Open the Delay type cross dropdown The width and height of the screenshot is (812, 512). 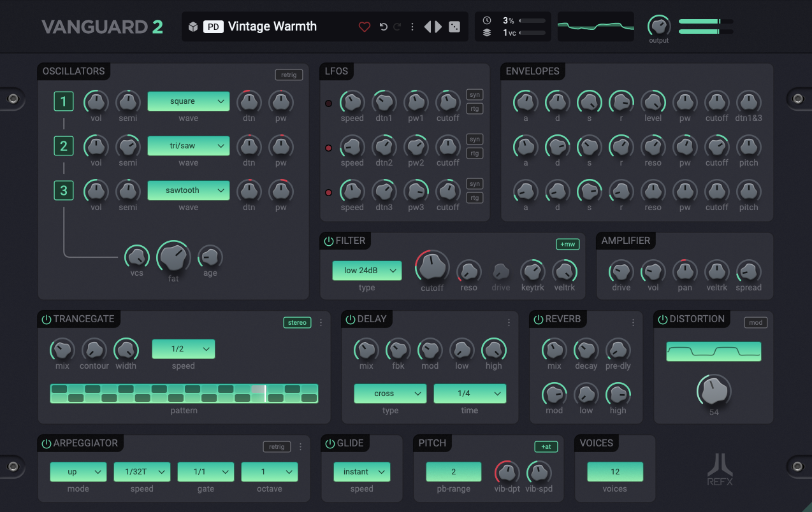coord(391,394)
